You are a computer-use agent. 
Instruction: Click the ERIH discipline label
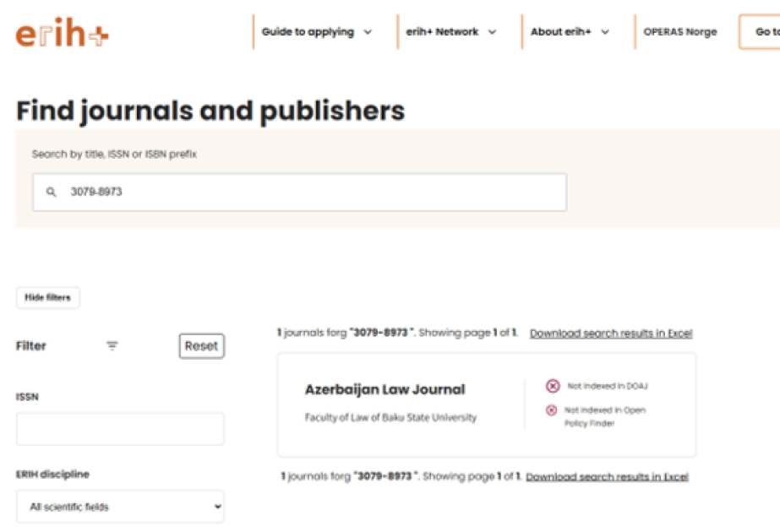point(52,474)
